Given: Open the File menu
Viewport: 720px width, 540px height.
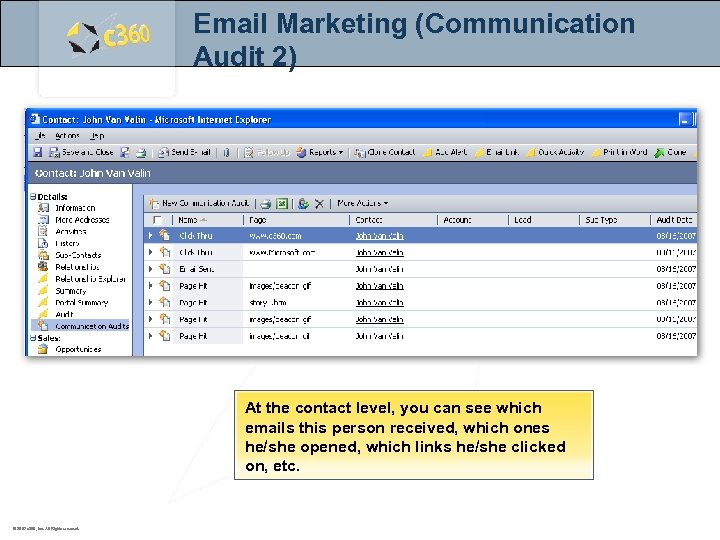Looking at the screenshot, I should click(40, 136).
